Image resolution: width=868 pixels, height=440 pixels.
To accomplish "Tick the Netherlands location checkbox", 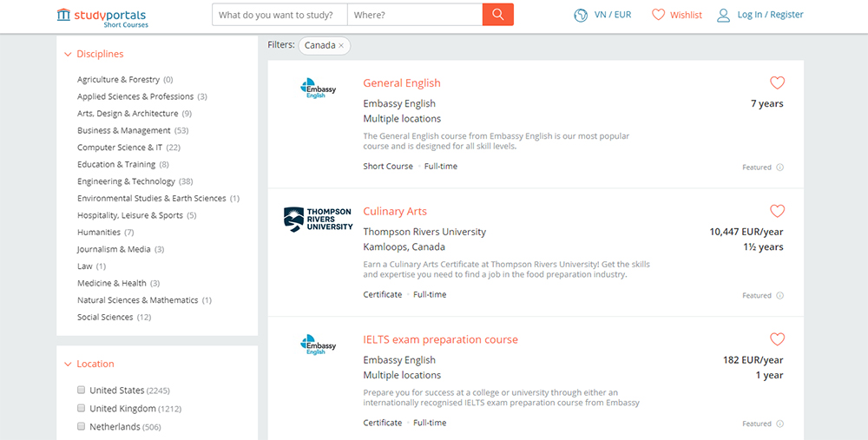I will 82,427.
